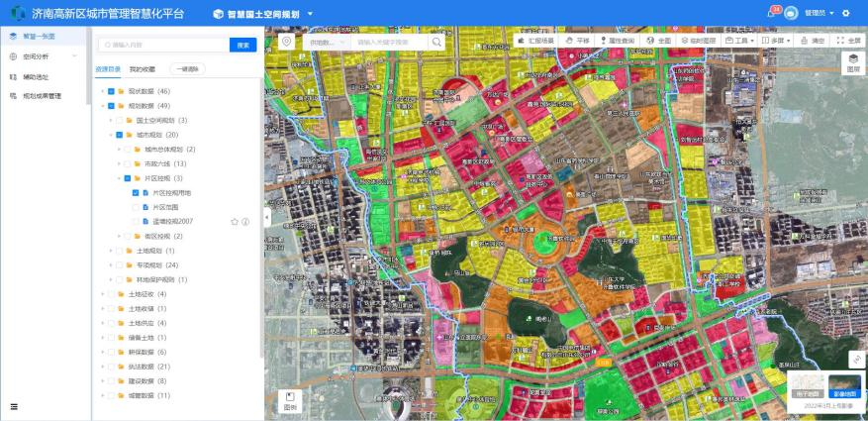Expand the 专项规划 (24) tree node

(x=111, y=265)
